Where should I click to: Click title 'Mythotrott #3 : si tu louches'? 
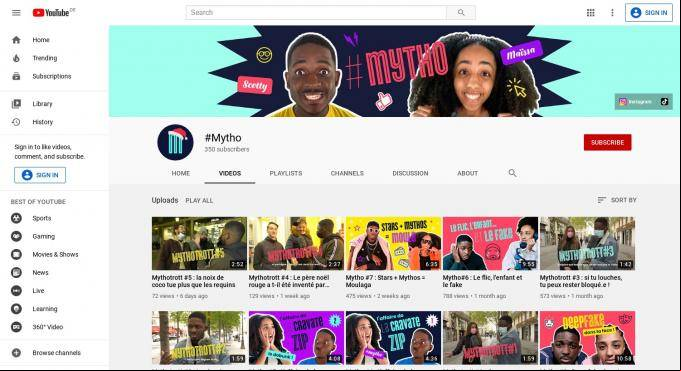click(x=581, y=281)
